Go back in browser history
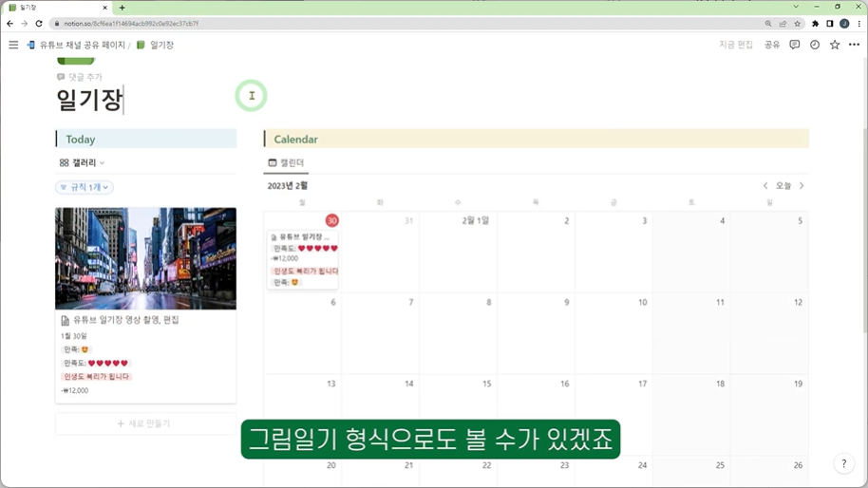The image size is (868, 488). coord(9,23)
